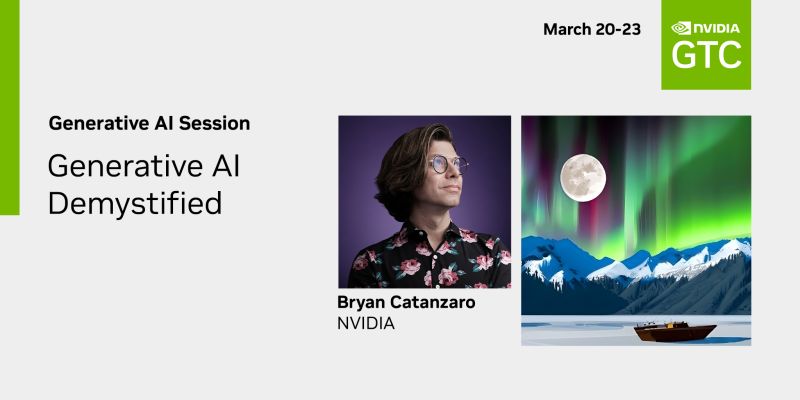Click the Bryan Catanzaro name label

[x=406, y=302]
